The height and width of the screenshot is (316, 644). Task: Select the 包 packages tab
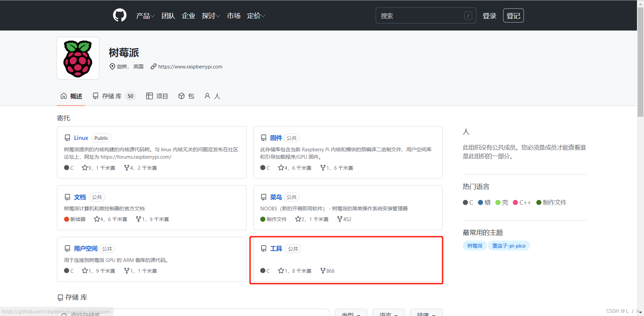click(186, 96)
